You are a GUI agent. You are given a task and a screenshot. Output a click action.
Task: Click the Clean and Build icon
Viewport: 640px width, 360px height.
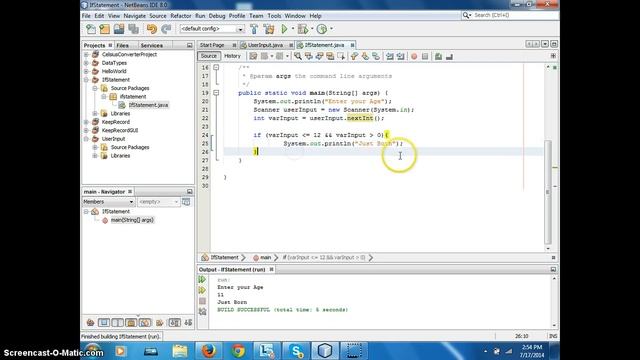(x=269, y=29)
